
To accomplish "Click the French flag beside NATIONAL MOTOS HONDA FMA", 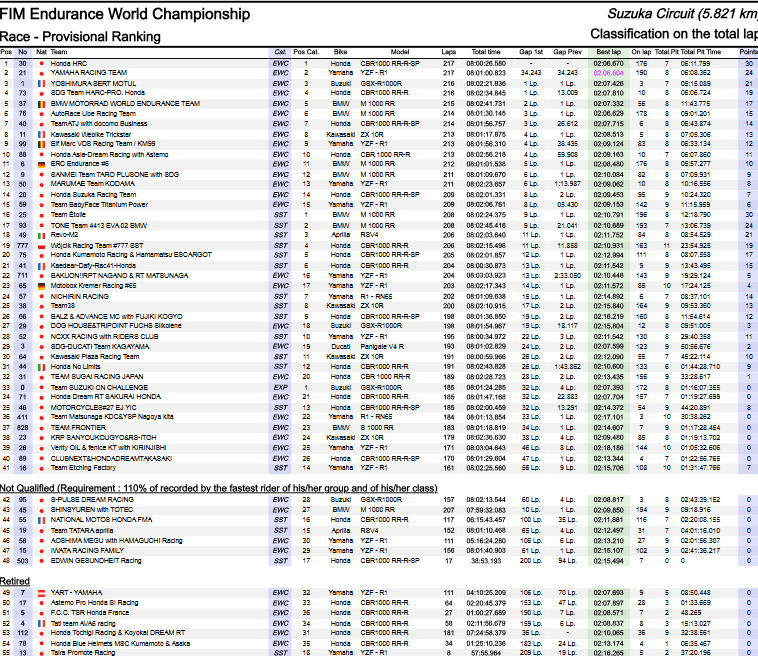I will pos(42,520).
